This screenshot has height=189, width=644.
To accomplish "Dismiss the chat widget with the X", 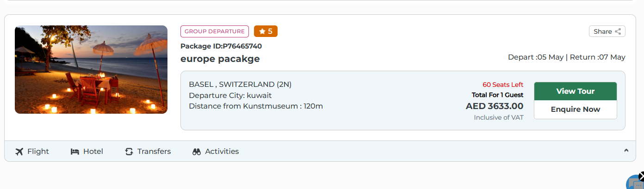I will click(x=641, y=176).
